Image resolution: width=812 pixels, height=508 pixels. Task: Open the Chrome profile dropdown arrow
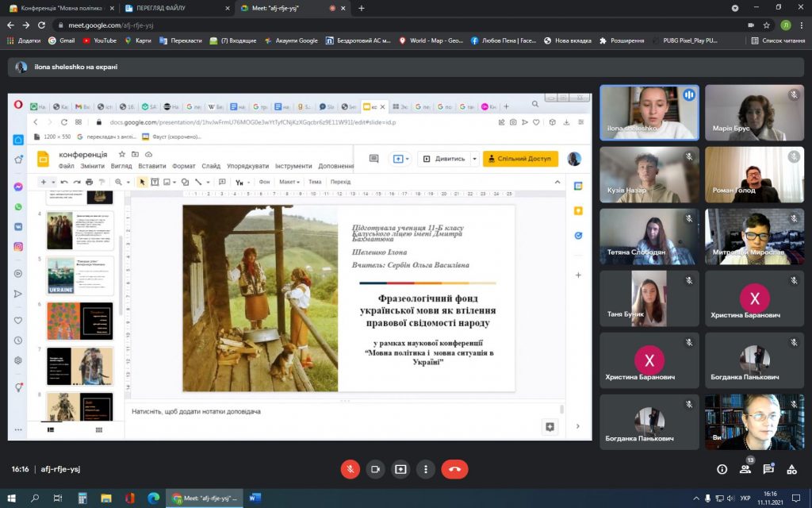(735, 8)
